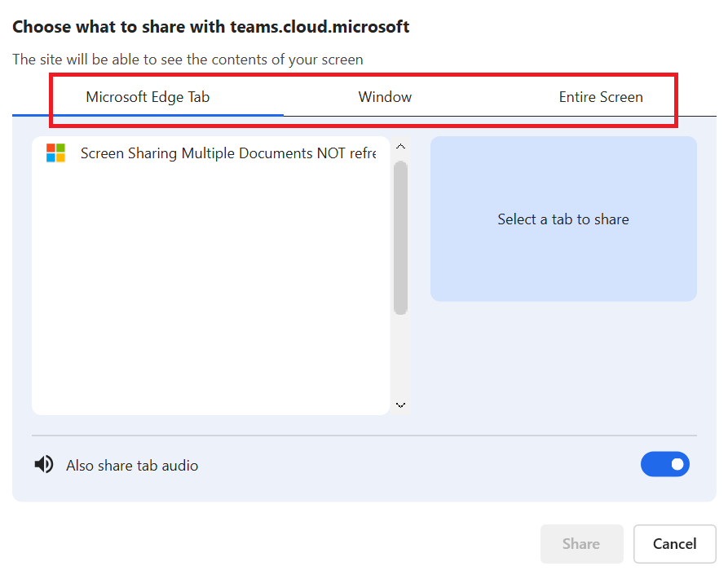Click the Select a tab to share preview

pyautogui.click(x=563, y=219)
